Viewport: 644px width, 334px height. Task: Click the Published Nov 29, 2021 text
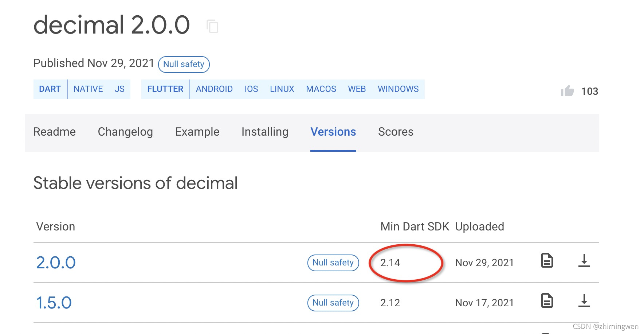pos(94,63)
